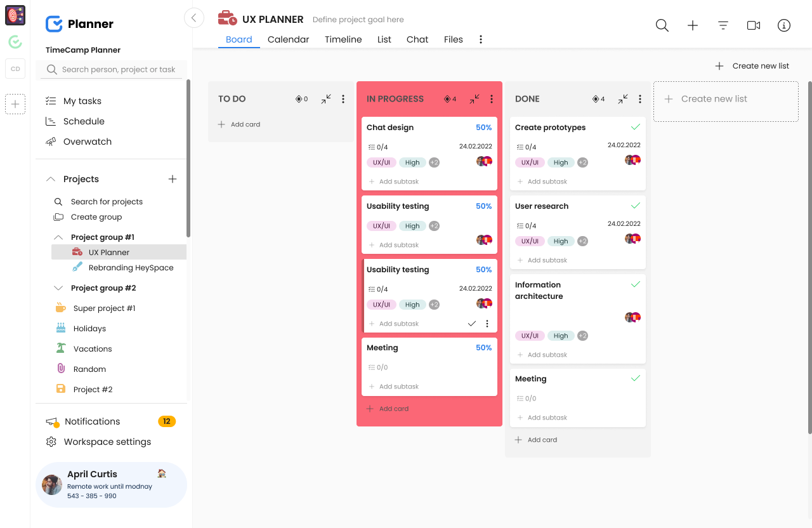The image size is (812, 528).
Task: Open the UX/UI tag on User research card
Action: (x=530, y=241)
